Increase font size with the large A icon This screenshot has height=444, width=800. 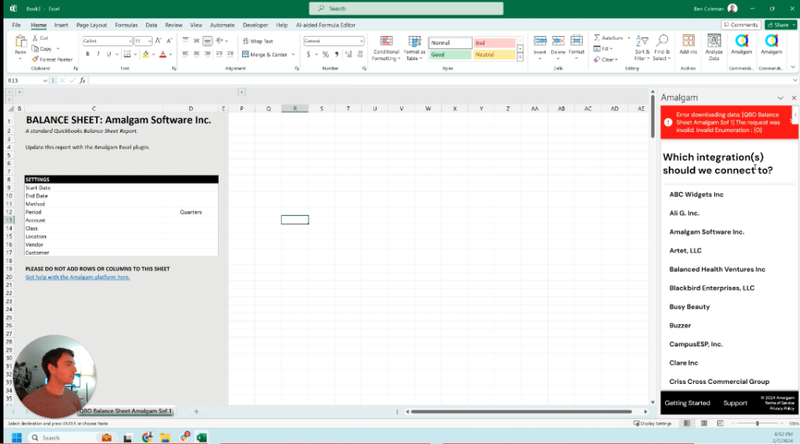click(158, 41)
